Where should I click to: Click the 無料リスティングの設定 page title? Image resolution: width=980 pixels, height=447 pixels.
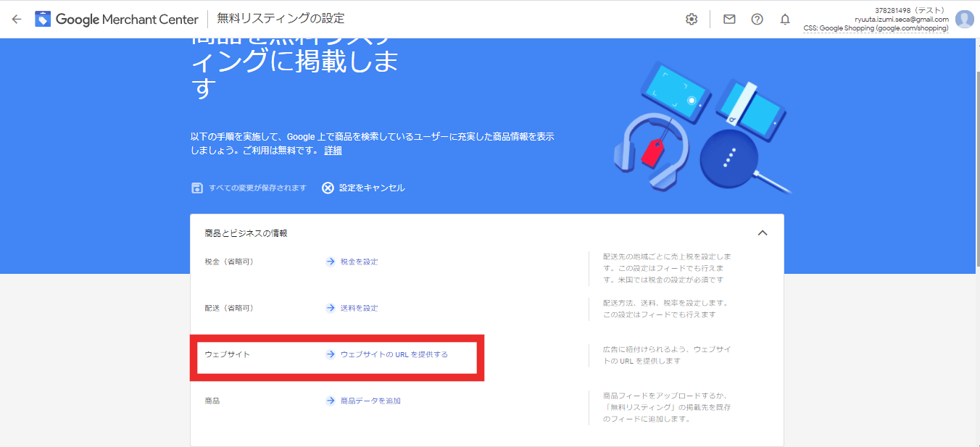[x=281, y=18]
